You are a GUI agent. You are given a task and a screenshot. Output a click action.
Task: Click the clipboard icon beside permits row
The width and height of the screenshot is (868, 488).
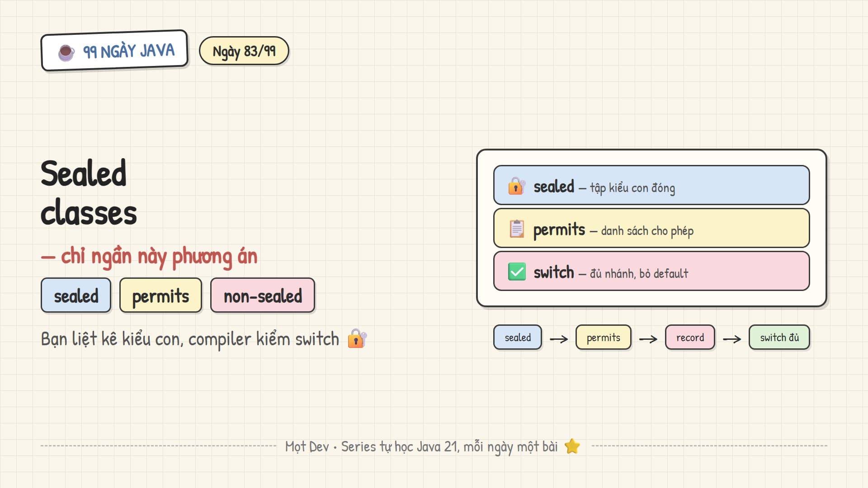pyautogui.click(x=517, y=229)
